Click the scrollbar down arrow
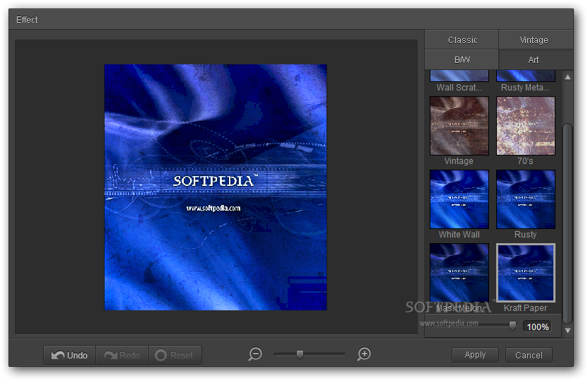This screenshot has width=588, height=381. [568, 330]
